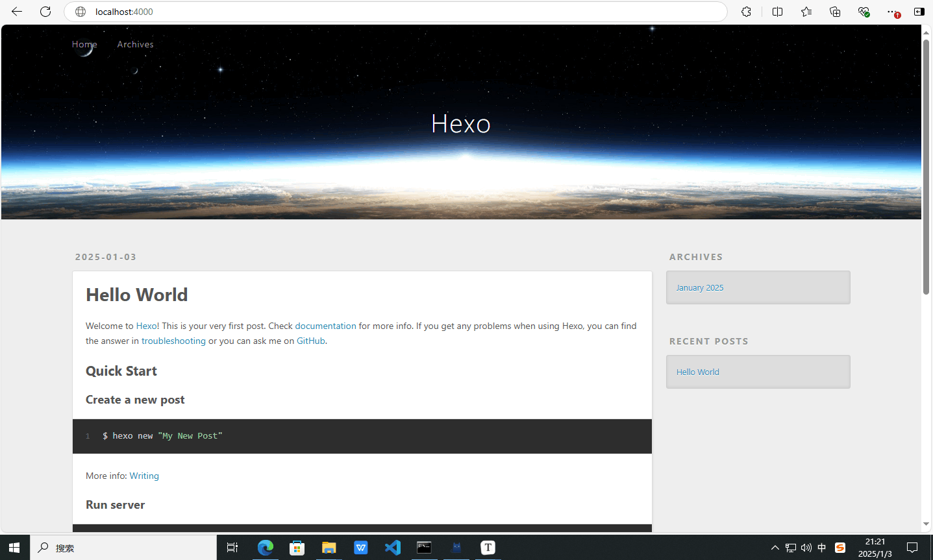Image resolution: width=933 pixels, height=560 pixels.
Task: Open browser favorites star
Action: click(x=806, y=12)
